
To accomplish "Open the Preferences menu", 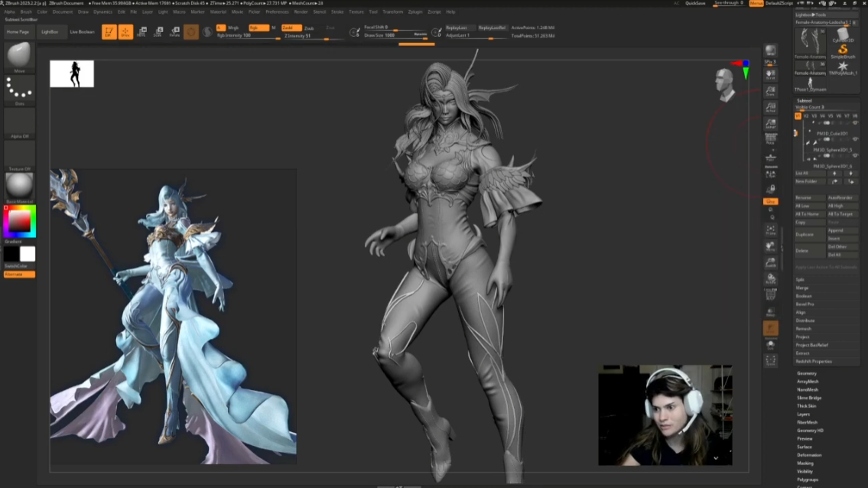I will pyautogui.click(x=277, y=11).
